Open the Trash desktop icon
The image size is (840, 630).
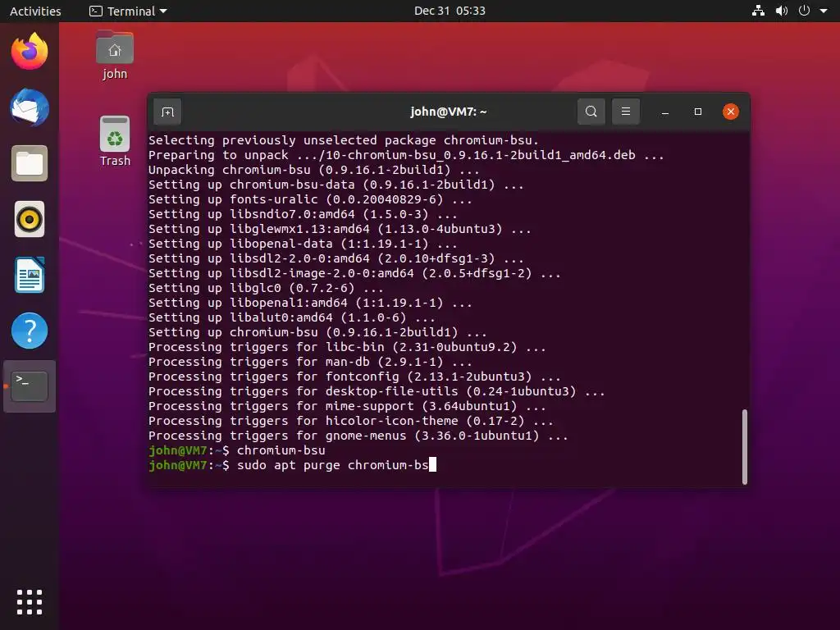(115, 141)
